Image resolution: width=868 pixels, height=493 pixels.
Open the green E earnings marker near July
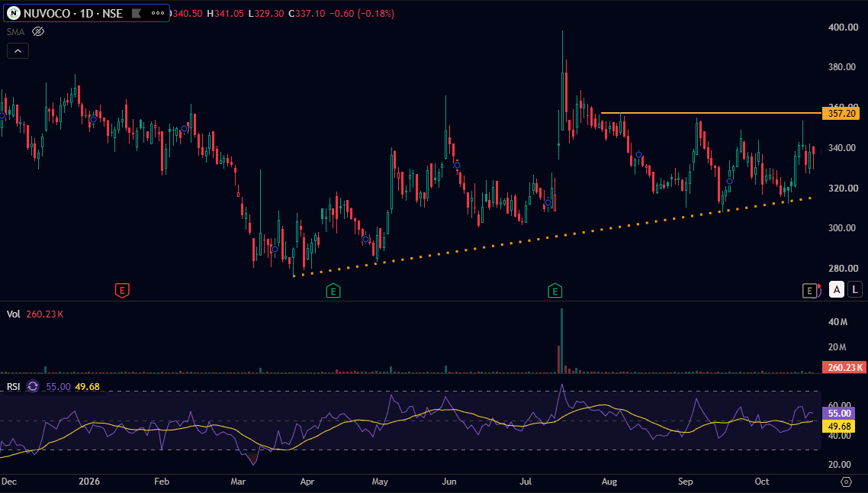555,290
